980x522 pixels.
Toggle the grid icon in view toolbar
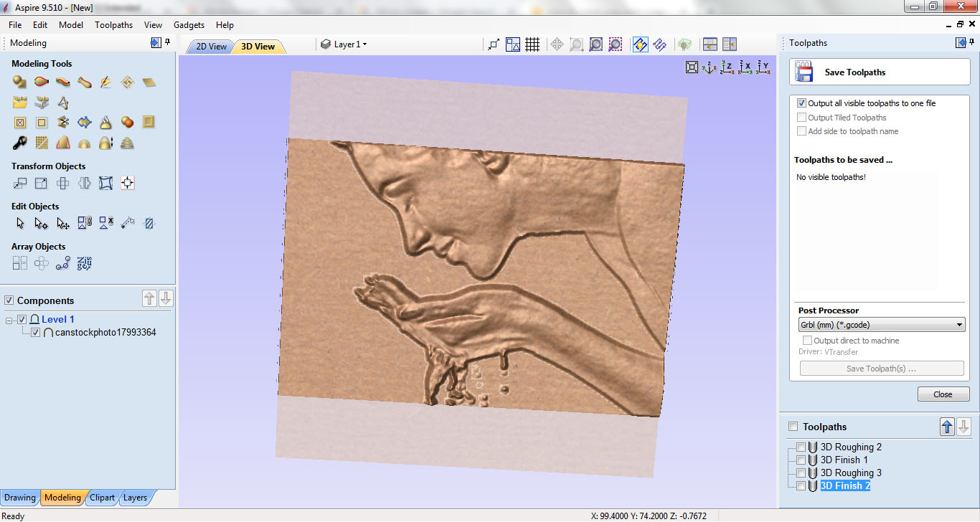[532, 44]
